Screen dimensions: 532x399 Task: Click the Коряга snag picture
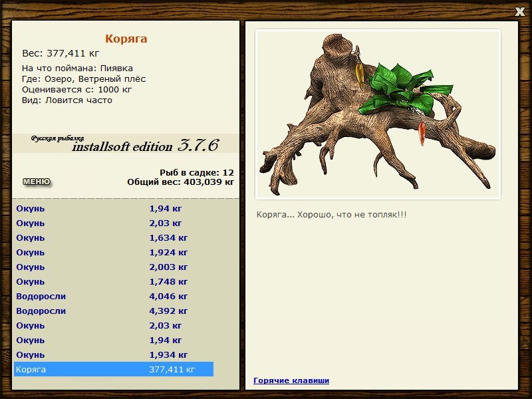[x=378, y=114]
